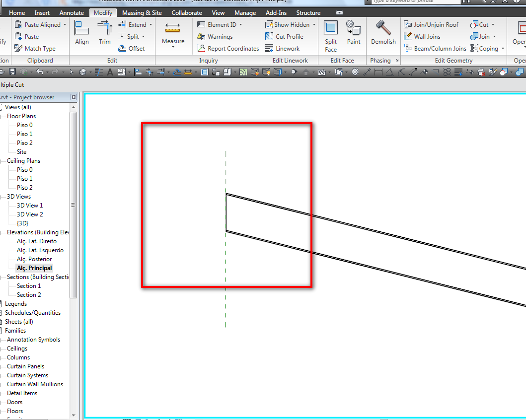The width and height of the screenshot is (526, 420).
Task: Open the Massing & Site tab
Action: [142, 13]
